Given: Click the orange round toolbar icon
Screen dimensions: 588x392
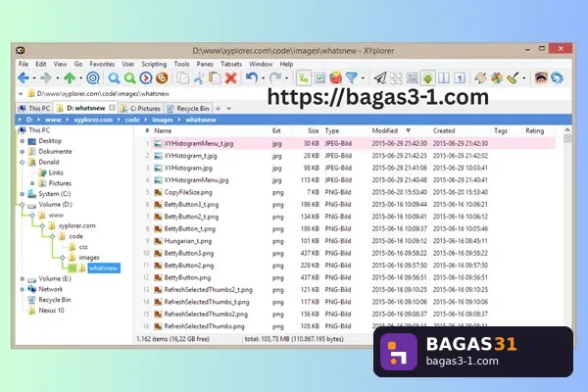Looking at the screenshot, I should (x=162, y=78).
